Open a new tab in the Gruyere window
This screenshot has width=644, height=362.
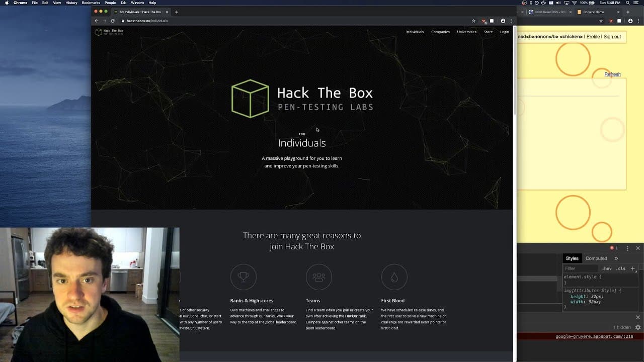tap(627, 12)
